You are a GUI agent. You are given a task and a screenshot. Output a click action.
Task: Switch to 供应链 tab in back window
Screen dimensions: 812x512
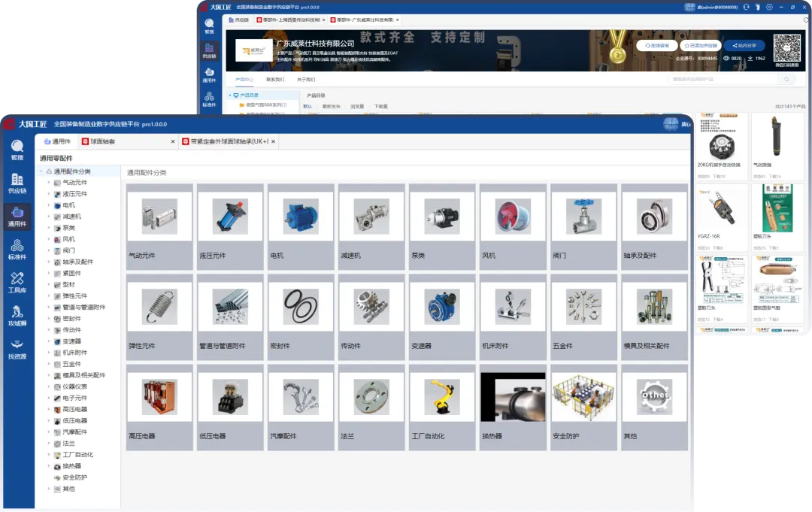(x=238, y=20)
